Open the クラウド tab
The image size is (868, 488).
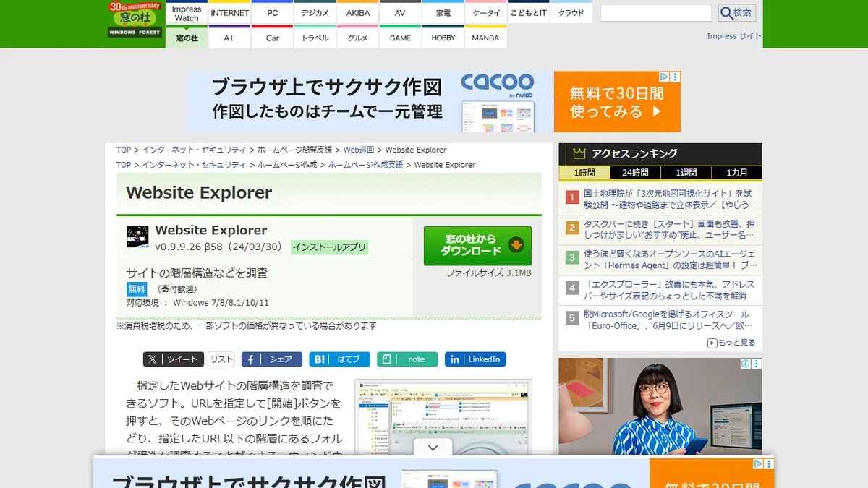pyautogui.click(x=571, y=13)
